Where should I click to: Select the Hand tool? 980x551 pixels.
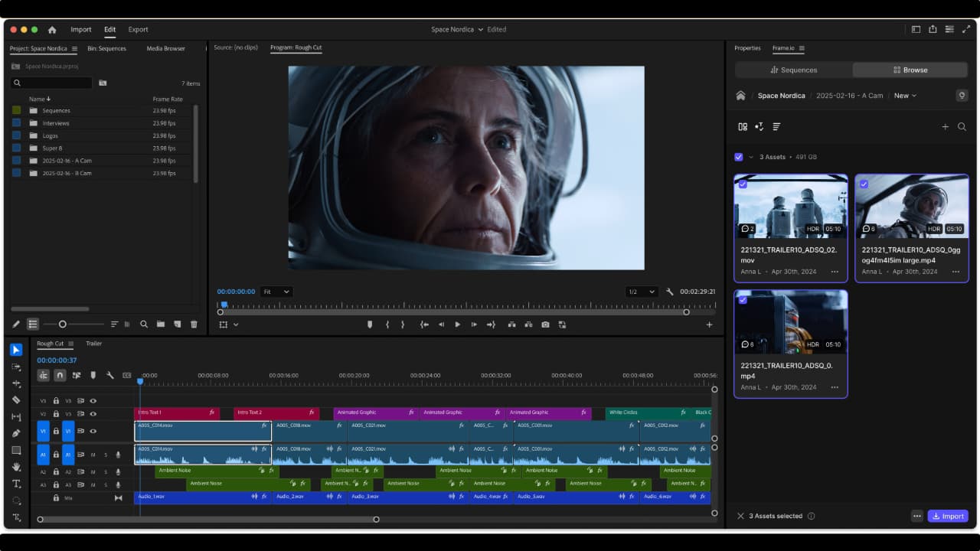(x=16, y=467)
